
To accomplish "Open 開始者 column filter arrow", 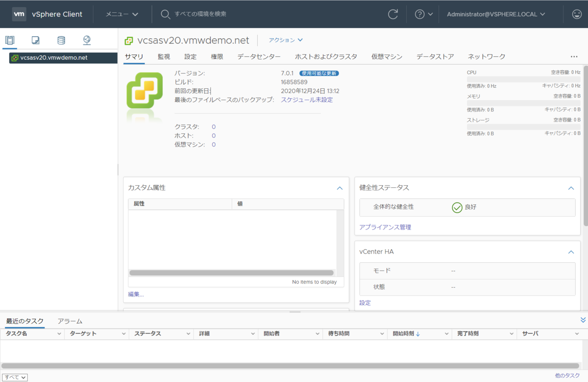I will (x=318, y=334).
